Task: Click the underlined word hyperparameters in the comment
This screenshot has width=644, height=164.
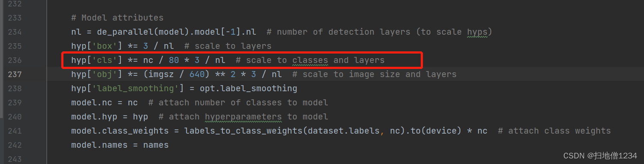Action: coord(243,116)
